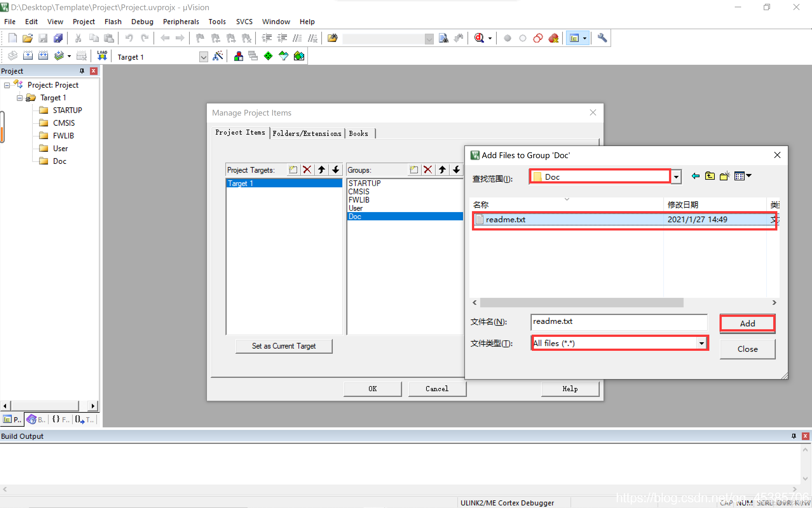
Task: Pin the Project panel
Action: click(82, 71)
